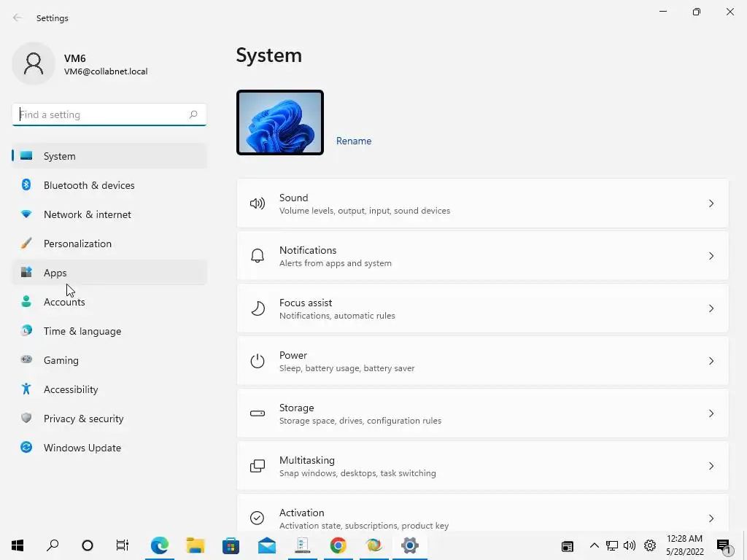Click the Storage drive icon
The height and width of the screenshot is (560, 747).
258,413
